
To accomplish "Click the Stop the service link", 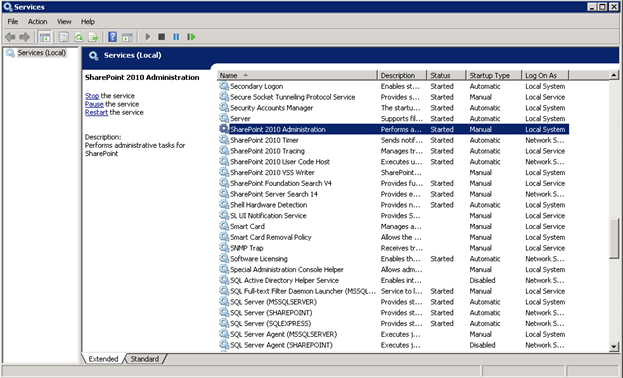I will (x=92, y=96).
